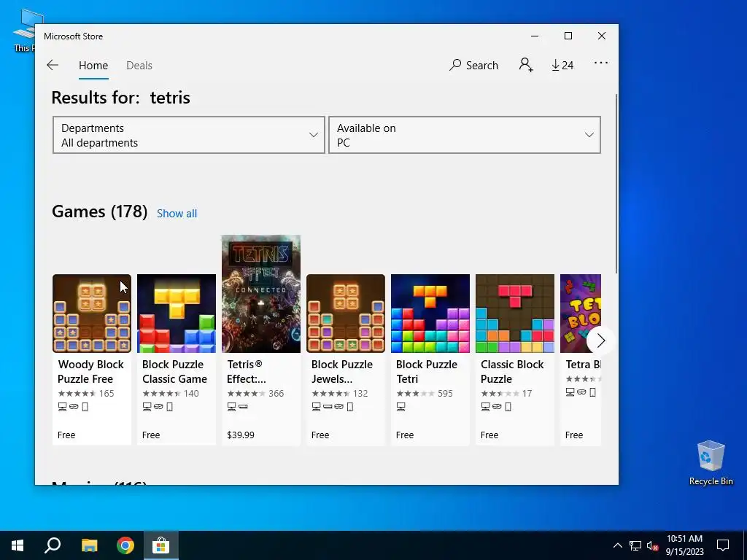Open File Explorer from taskbar
Screen dimensions: 747x560
coord(89,545)
